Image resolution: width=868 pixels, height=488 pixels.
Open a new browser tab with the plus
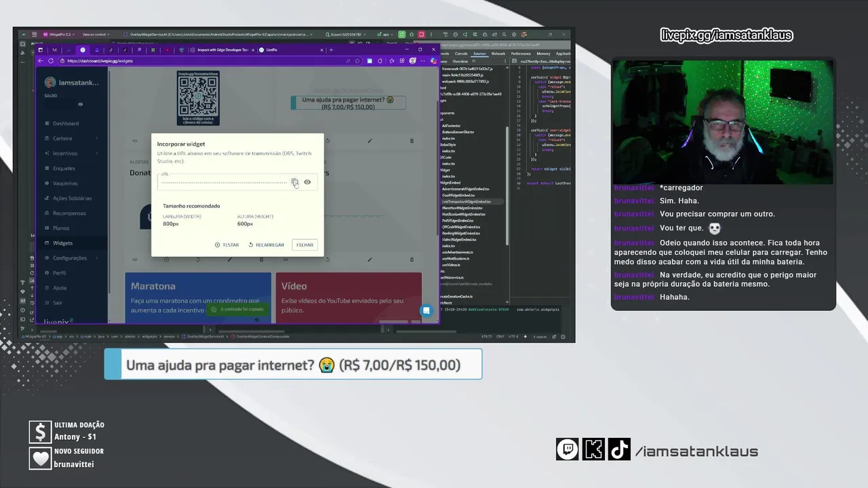tap(331, 49)
